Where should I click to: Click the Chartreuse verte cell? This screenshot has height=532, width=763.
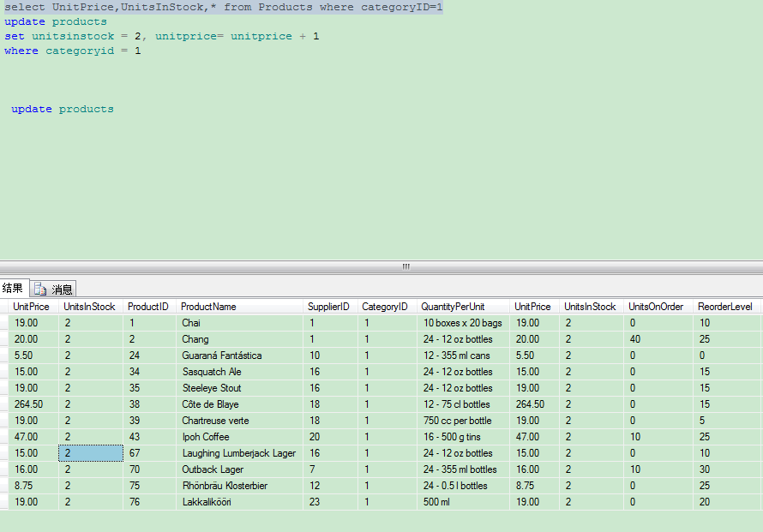(239, 421)
